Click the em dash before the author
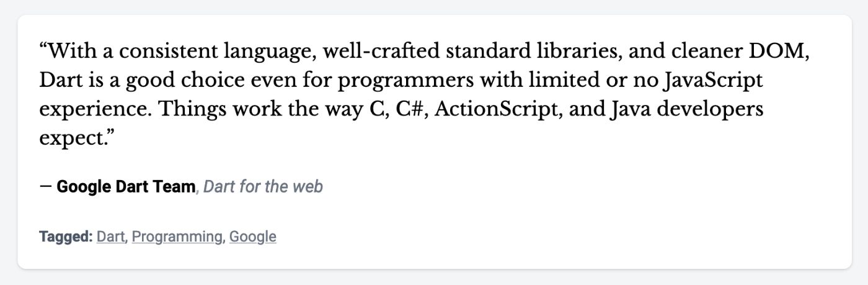This screenshot has height=285, width=868. (45, 186)
